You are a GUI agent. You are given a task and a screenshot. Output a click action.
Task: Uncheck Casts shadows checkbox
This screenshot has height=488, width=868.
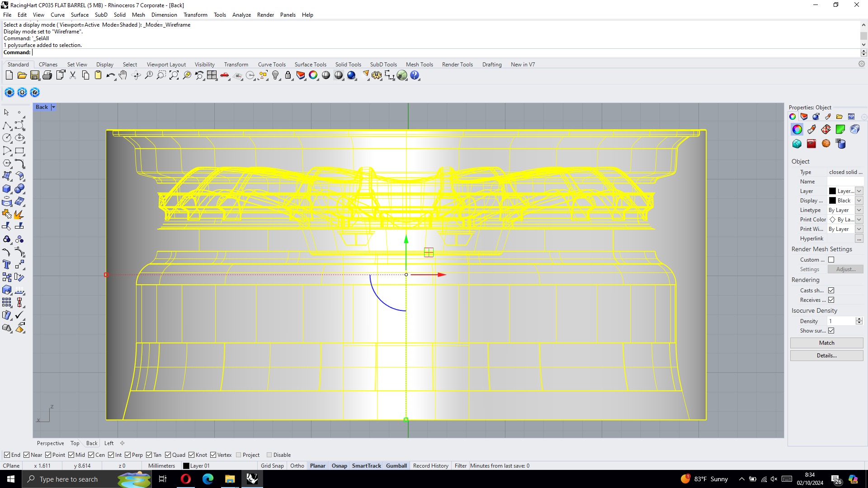click(831, 291)
